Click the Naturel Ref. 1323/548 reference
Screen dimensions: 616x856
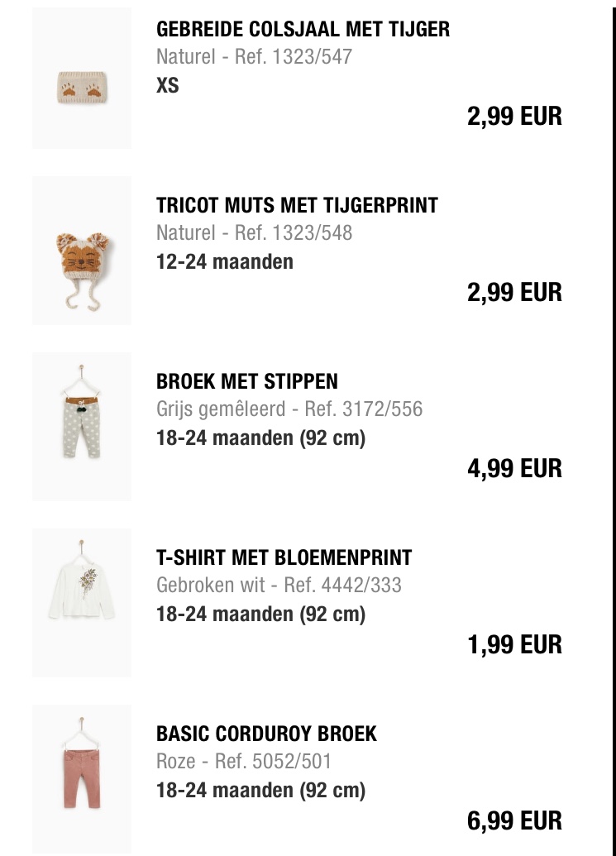click(x=255, y=233)
